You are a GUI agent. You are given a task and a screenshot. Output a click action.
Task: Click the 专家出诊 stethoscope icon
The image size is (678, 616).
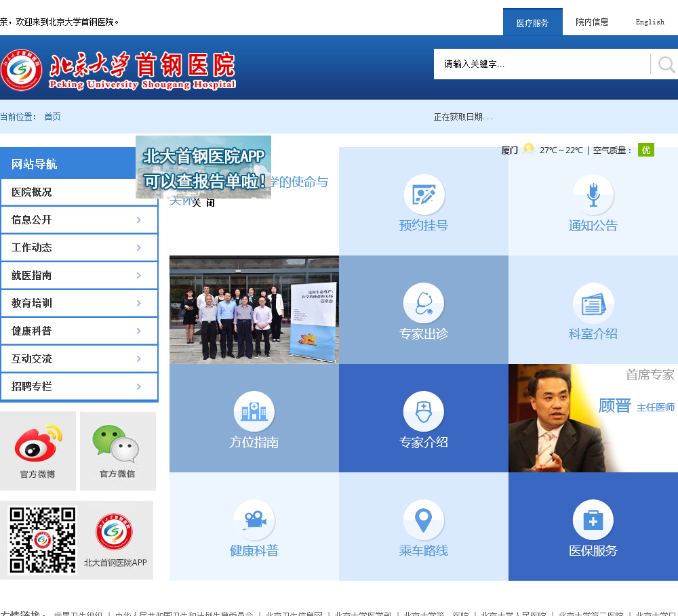424,303
